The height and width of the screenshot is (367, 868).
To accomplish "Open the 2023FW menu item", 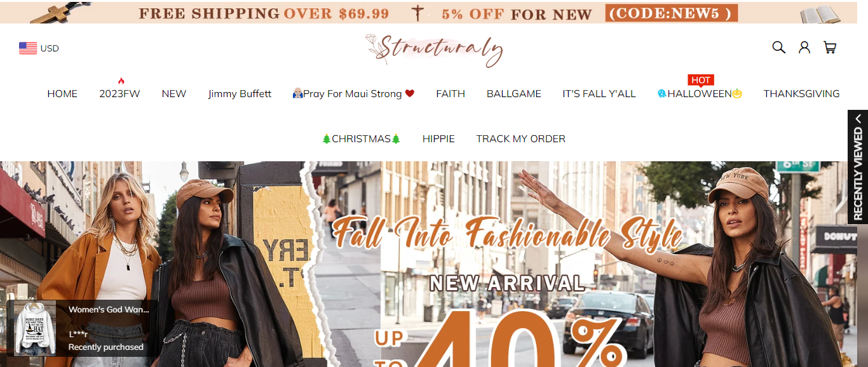I will pyautogui.click(x=119, y=94).
